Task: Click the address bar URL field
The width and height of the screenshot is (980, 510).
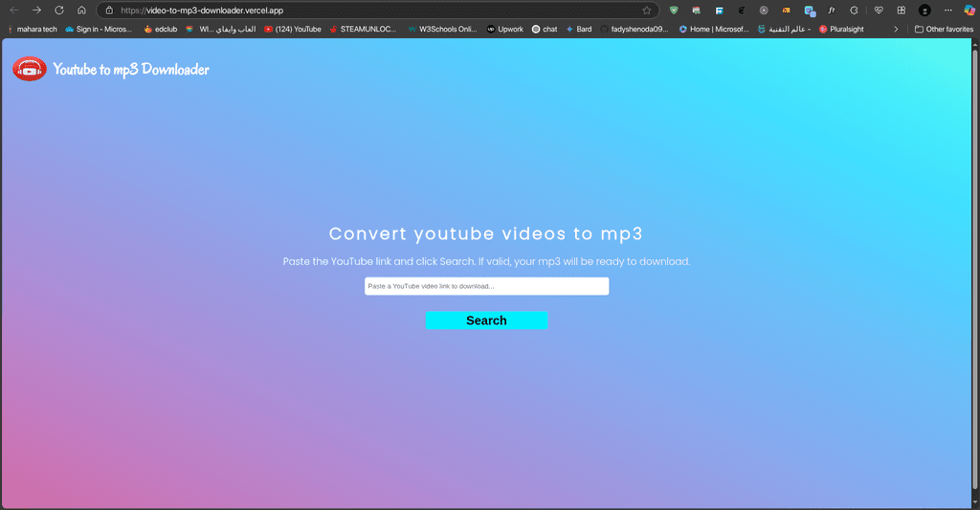Action: point(375,10)
